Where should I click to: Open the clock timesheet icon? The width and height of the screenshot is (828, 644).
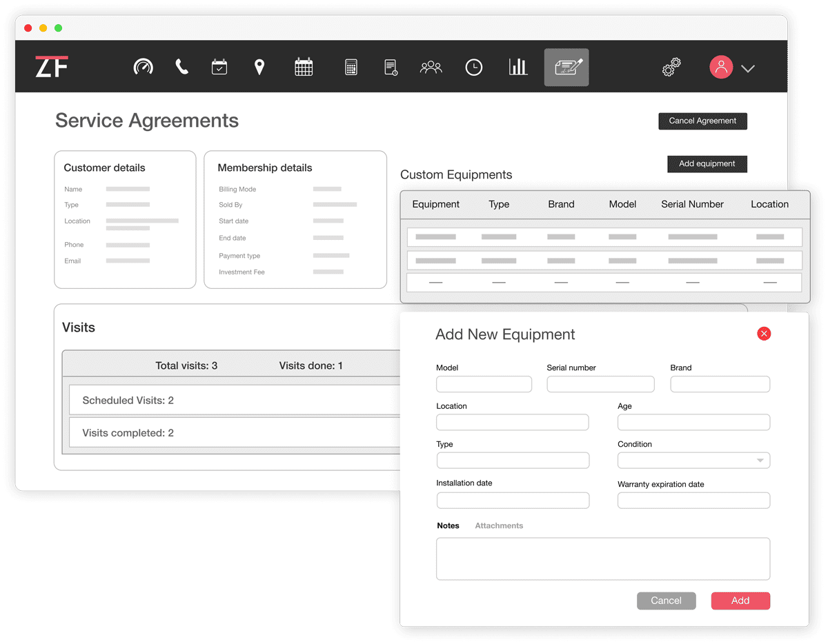(x=474, y=67)
